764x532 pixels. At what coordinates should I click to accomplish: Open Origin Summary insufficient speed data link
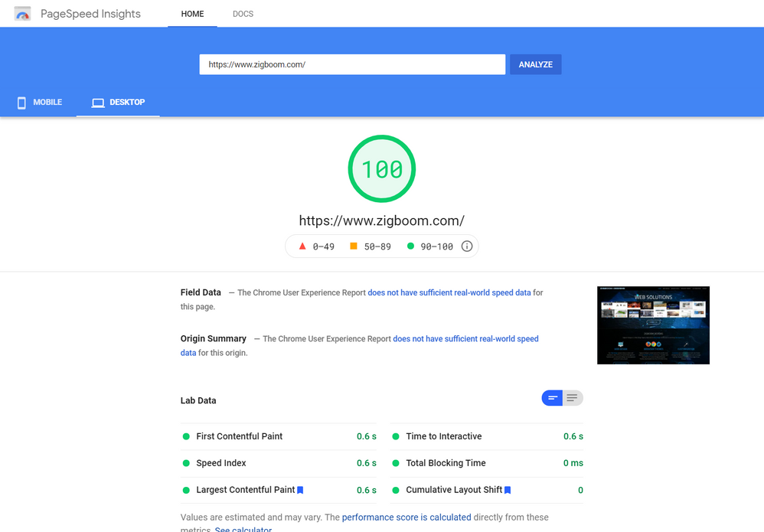tap(465, 338)
